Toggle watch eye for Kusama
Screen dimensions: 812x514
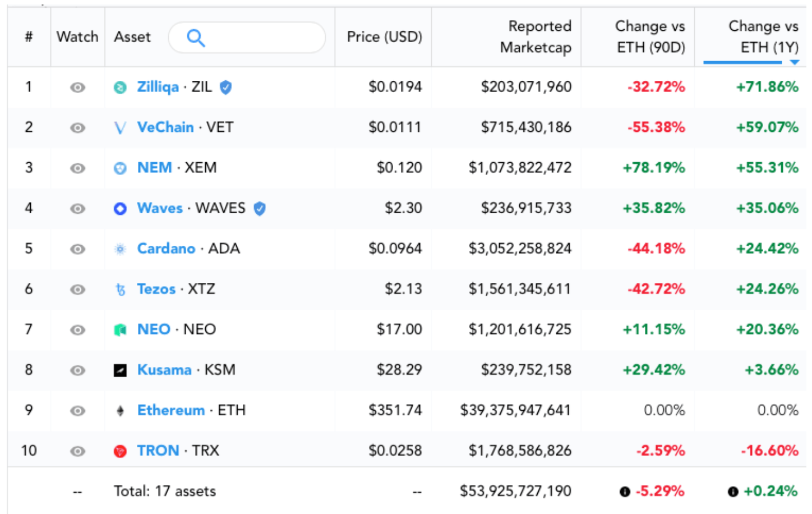[77, 370]
